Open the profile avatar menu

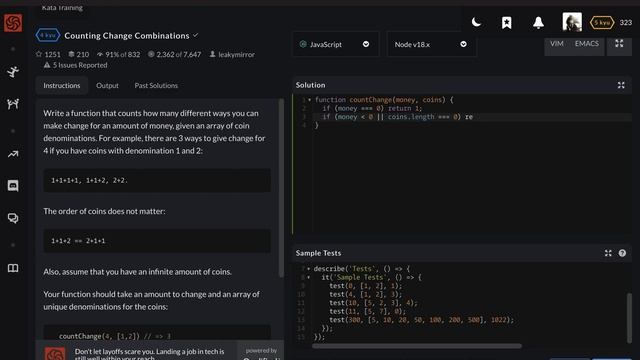click(572, 22)
